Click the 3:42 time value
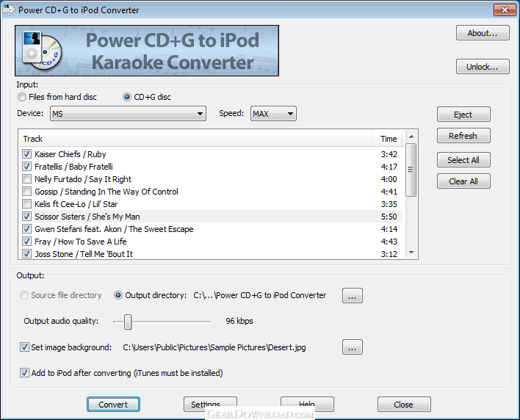Viewport: 520px width, 420px height. click(x=389, y=154)
